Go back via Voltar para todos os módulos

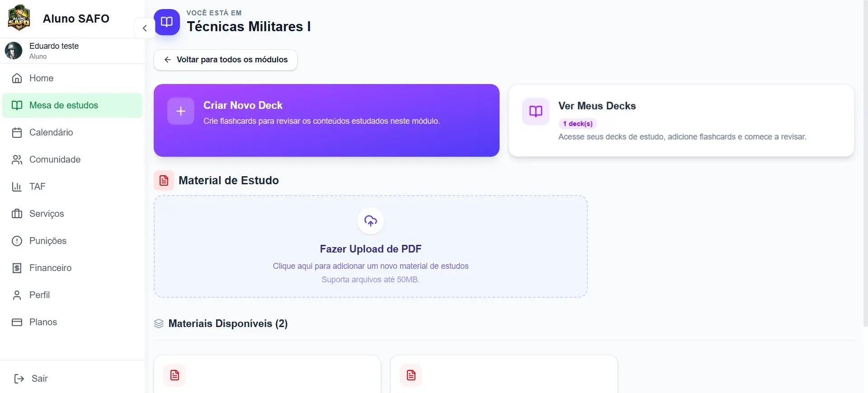(225, 60)
